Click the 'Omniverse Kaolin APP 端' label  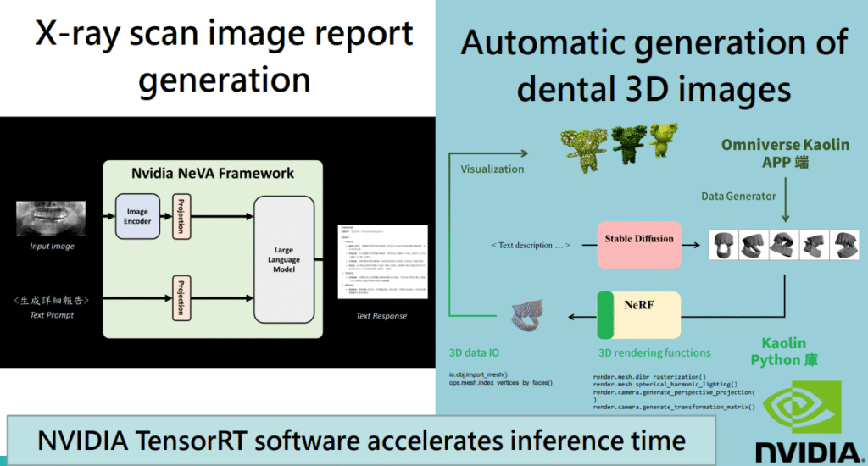pyautogui.click(x=785, y=153)
